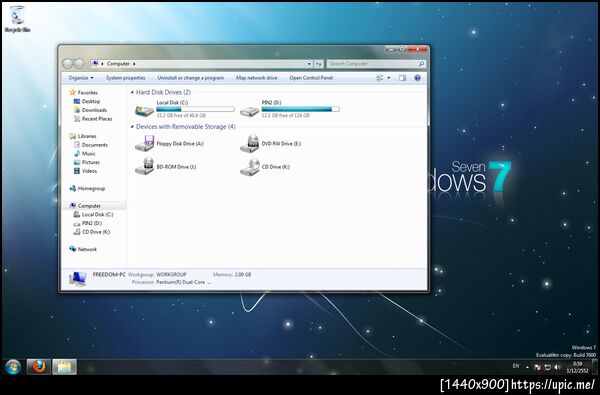Click the Computer breadcrumb in address bar
Viewport: 600px width, 395px height.
(x=118, y=64)
